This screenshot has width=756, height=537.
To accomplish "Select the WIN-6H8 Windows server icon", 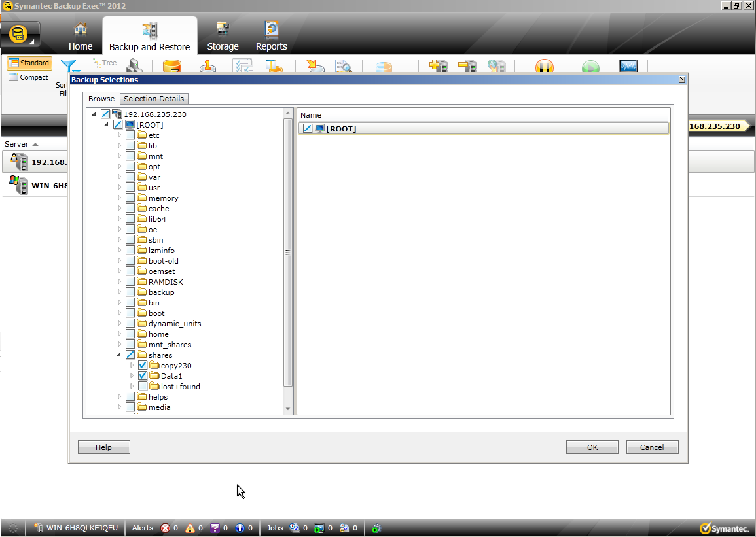I will pos(19,185).
